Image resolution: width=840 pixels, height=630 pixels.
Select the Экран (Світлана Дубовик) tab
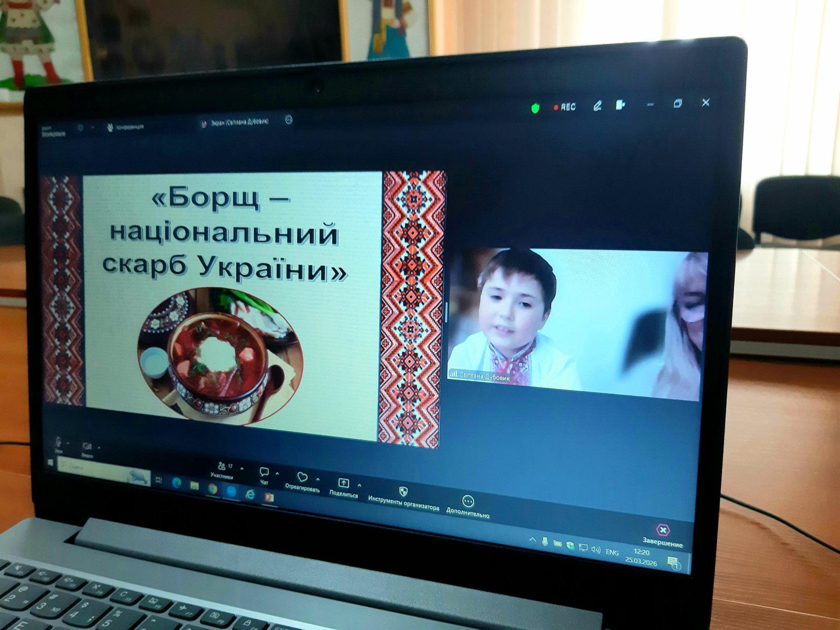pos(236,122)
